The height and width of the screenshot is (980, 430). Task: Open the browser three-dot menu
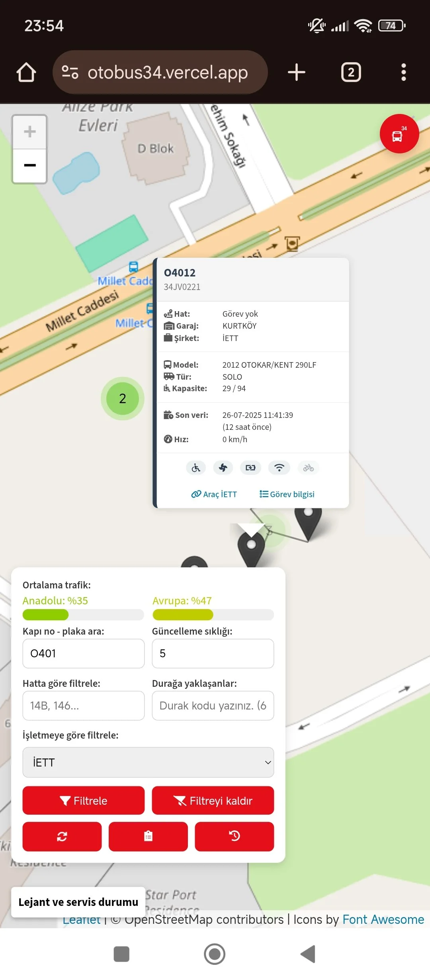pyautogui.click(x=403, y=73)
